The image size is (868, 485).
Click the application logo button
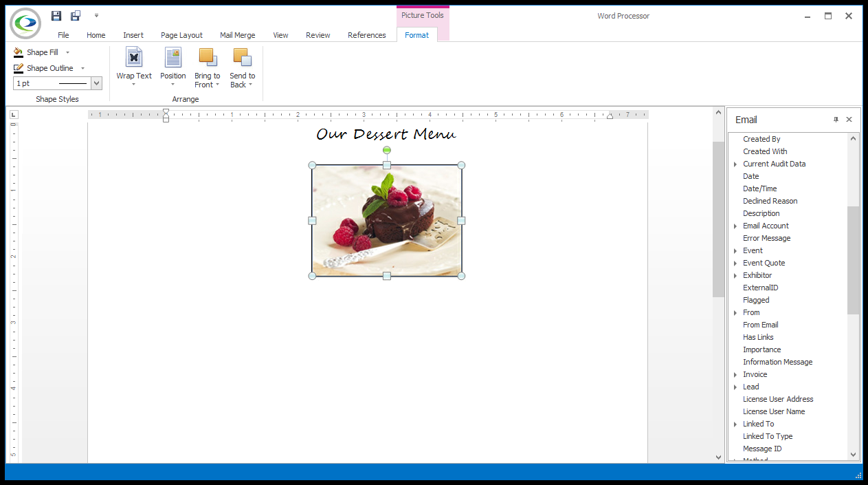[25, 23]
